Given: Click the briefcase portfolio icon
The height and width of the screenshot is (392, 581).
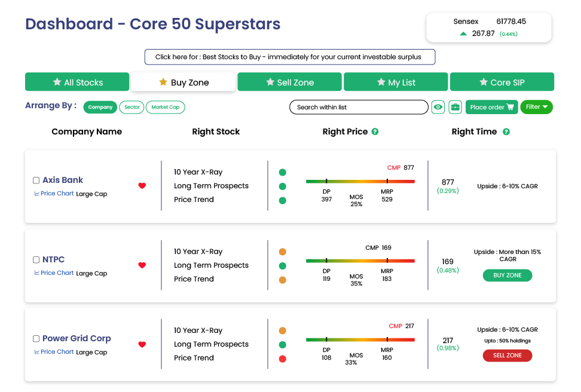Looking at the screenshot, I should tap(455, 107).
